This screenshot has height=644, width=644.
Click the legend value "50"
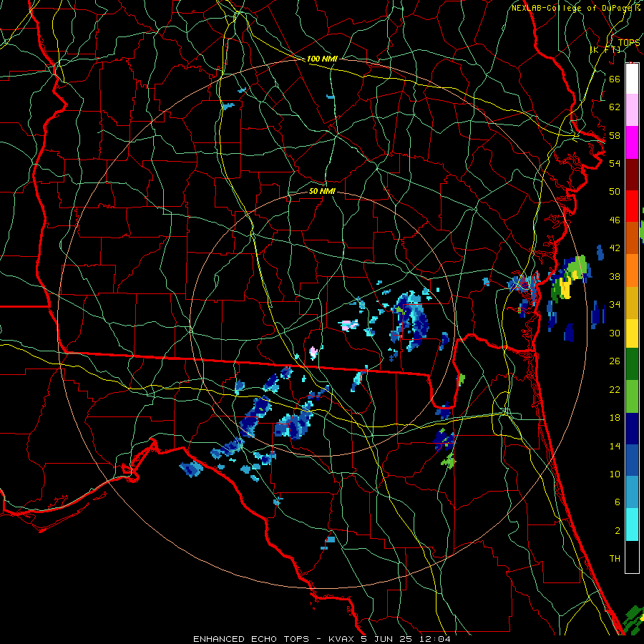pos(615,192)
